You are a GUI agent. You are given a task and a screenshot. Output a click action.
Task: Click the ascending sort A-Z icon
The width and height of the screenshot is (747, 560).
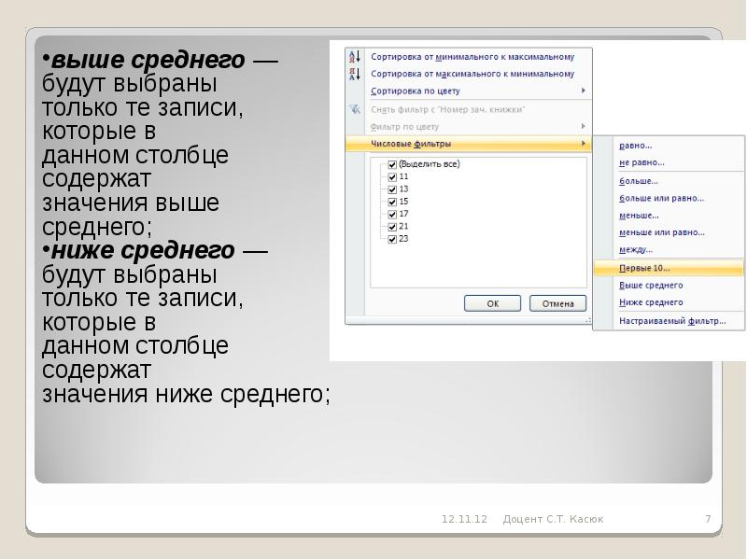click(x=354, y=56)
